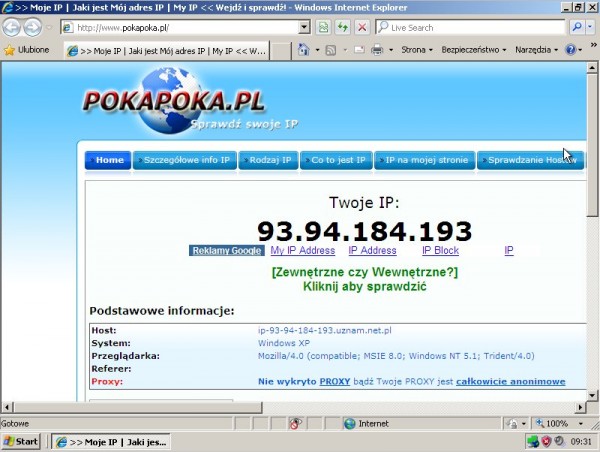Click the browser Back arrow button
The image size is (600, 452).
pos(11,28)
